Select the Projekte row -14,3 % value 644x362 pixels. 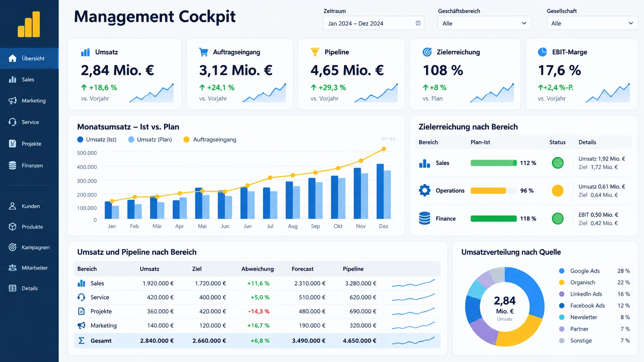coord(258,312)
